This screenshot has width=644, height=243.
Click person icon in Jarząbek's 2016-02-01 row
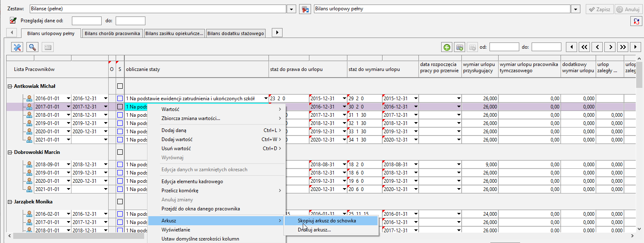point(29,214)
